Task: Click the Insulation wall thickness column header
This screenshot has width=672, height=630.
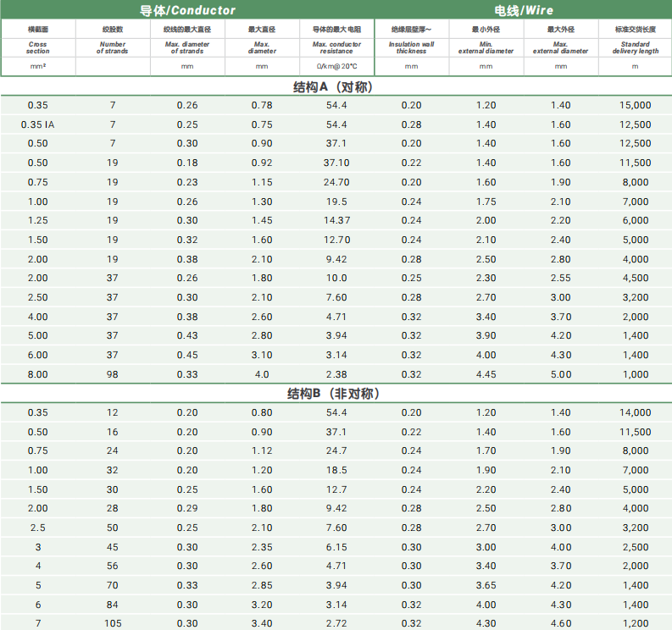Action: point(411,47)
